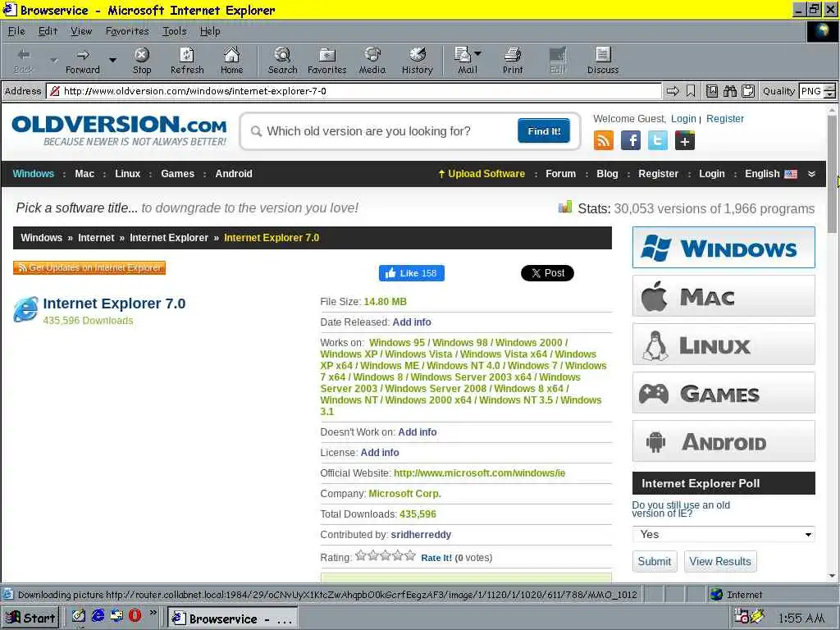Open the Search pane from the toolbar

[x=282, y=61]
